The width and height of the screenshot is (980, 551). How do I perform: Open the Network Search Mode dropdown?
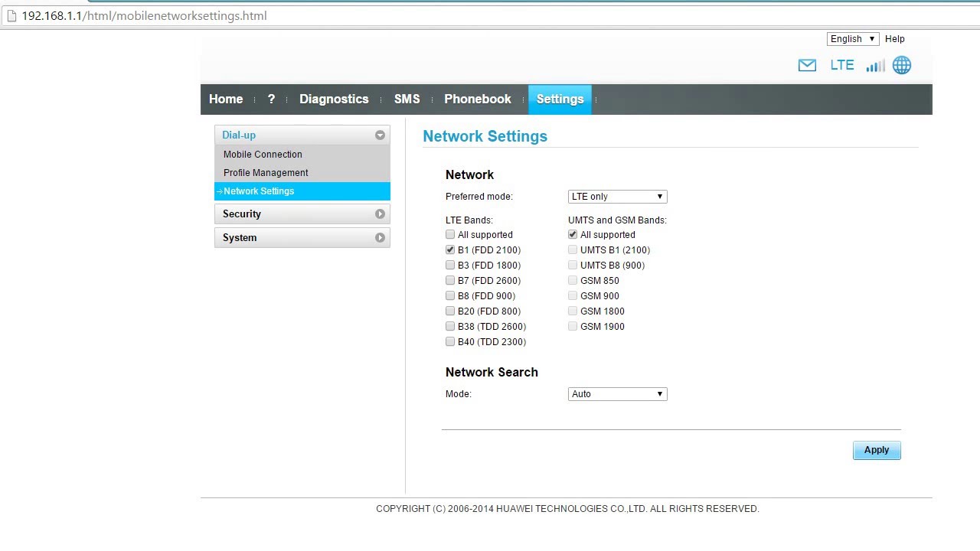tap(617, 394)
